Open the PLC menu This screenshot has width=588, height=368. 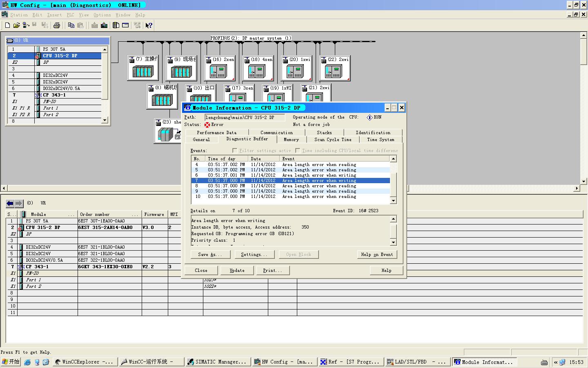tap(70, 15)
